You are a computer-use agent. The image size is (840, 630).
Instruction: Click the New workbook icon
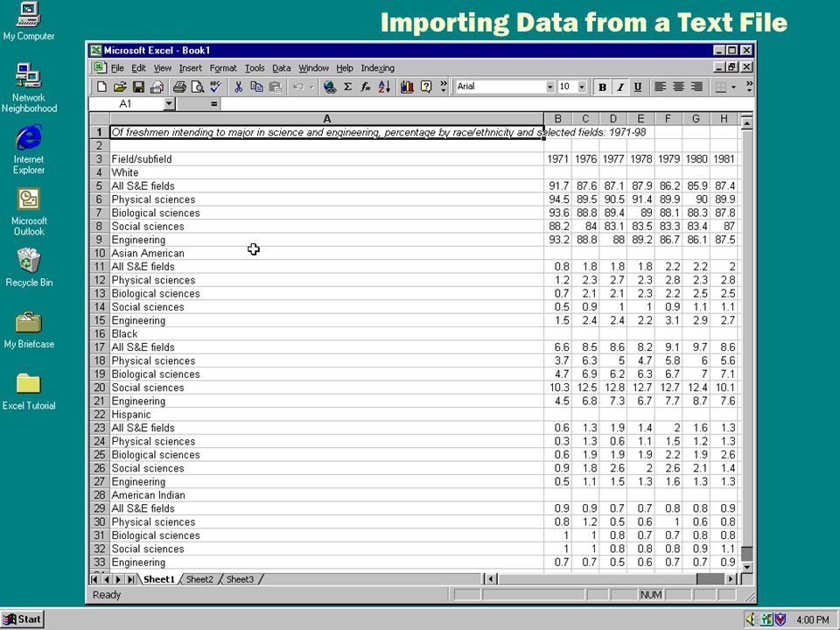[x=101, y=87]
